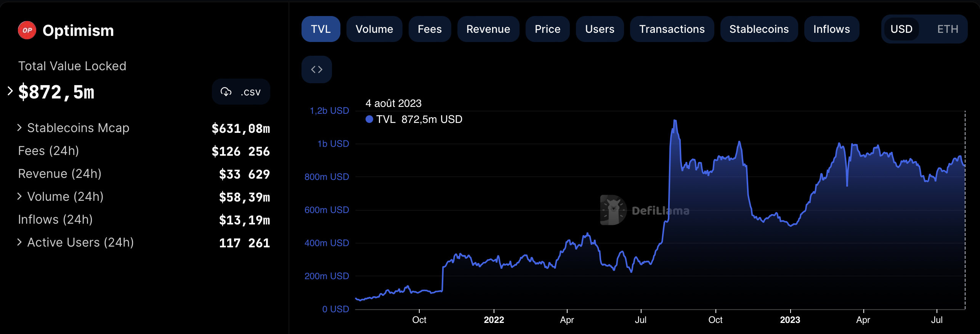Expand the Active Users (24h) row
The height and width of the screenshot is (334, 980).
click(19, 242)
